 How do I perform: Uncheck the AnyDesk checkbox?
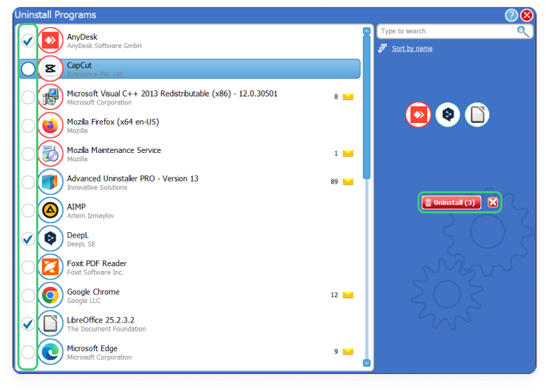[28, 41]
